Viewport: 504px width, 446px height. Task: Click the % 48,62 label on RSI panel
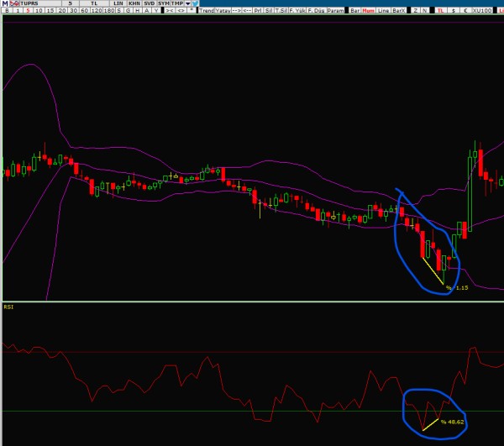[x=453, y=422]
